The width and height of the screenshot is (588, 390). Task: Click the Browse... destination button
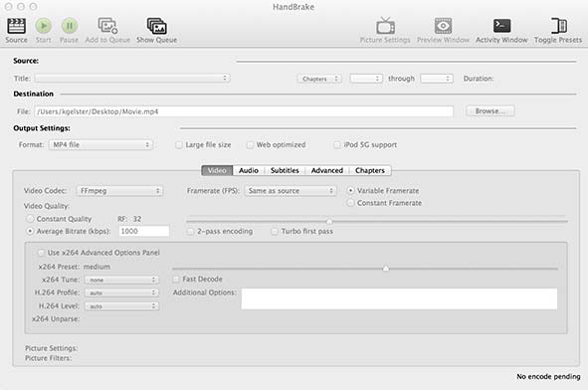490,111
